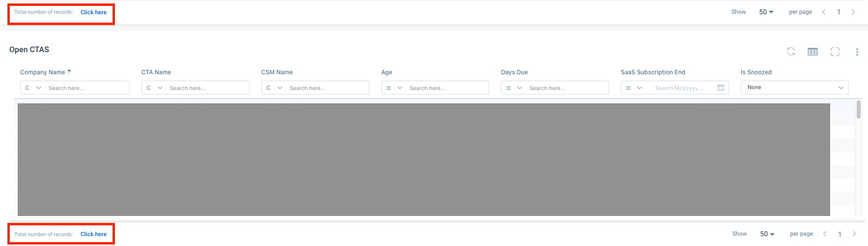Open top Show 50 per page dropdown

point(766,12)
